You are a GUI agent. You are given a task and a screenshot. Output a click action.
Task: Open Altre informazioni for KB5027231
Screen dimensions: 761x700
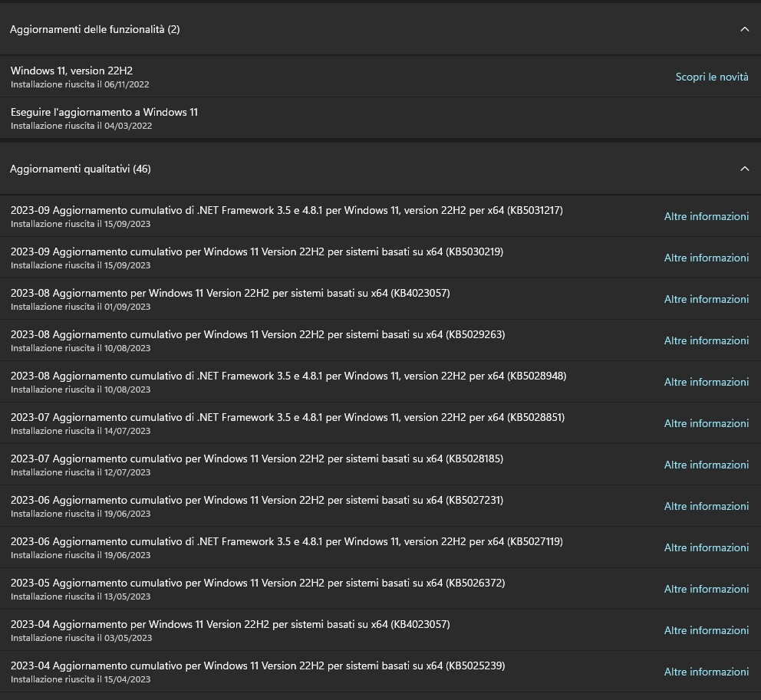click(706, 506)
